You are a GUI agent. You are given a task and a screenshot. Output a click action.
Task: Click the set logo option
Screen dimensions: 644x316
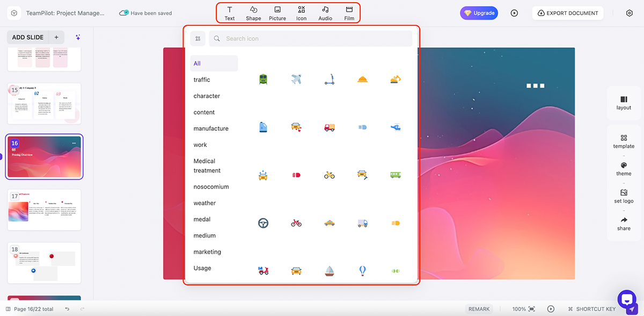click(x=623, y=196)
